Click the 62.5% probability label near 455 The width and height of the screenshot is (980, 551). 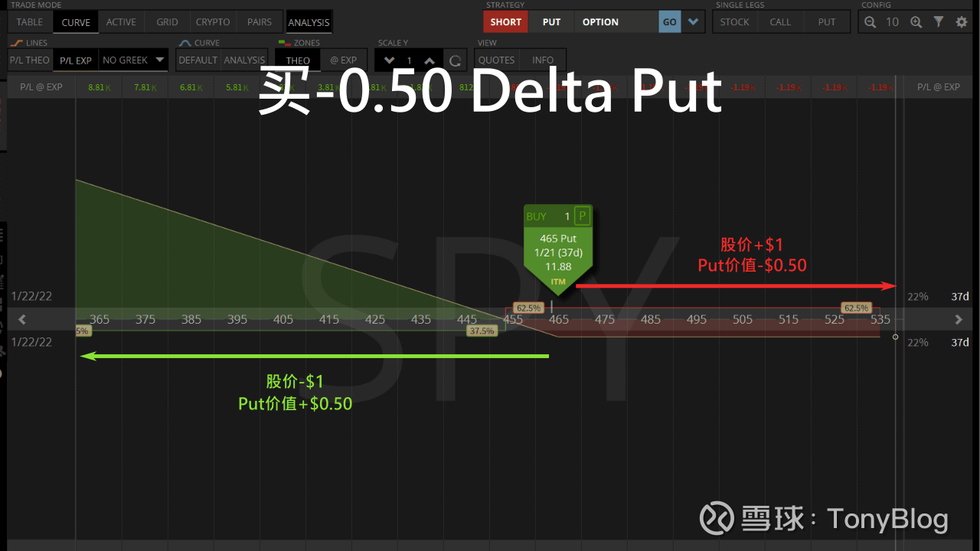[x=528, y=308]
